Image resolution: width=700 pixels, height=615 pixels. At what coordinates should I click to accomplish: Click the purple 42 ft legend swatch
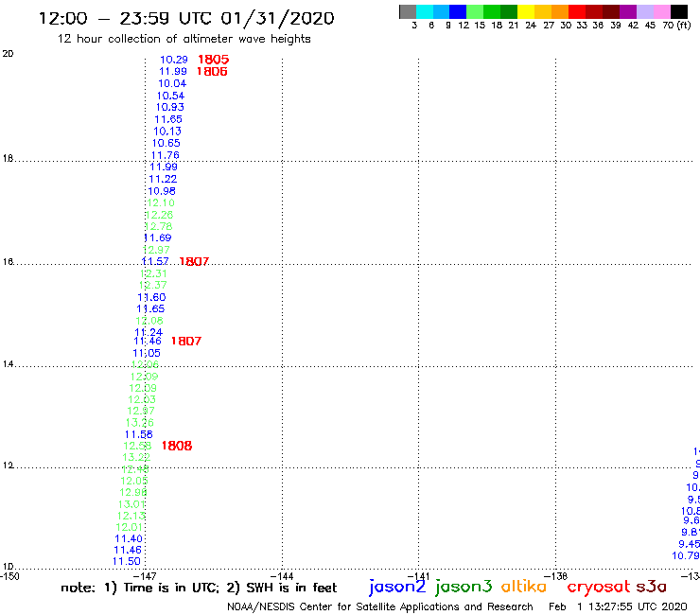pos(628,11)
